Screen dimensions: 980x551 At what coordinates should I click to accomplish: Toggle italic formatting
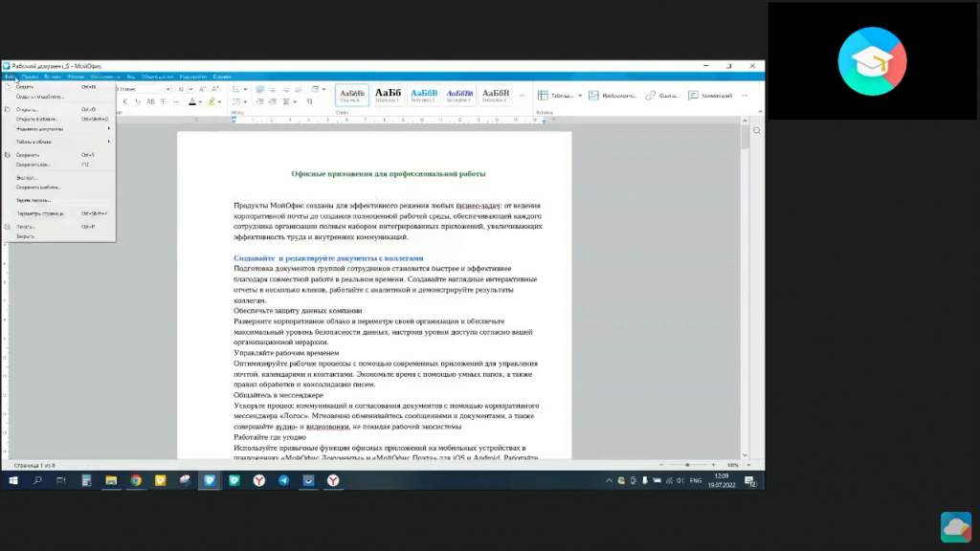click(x=125, y=101)
